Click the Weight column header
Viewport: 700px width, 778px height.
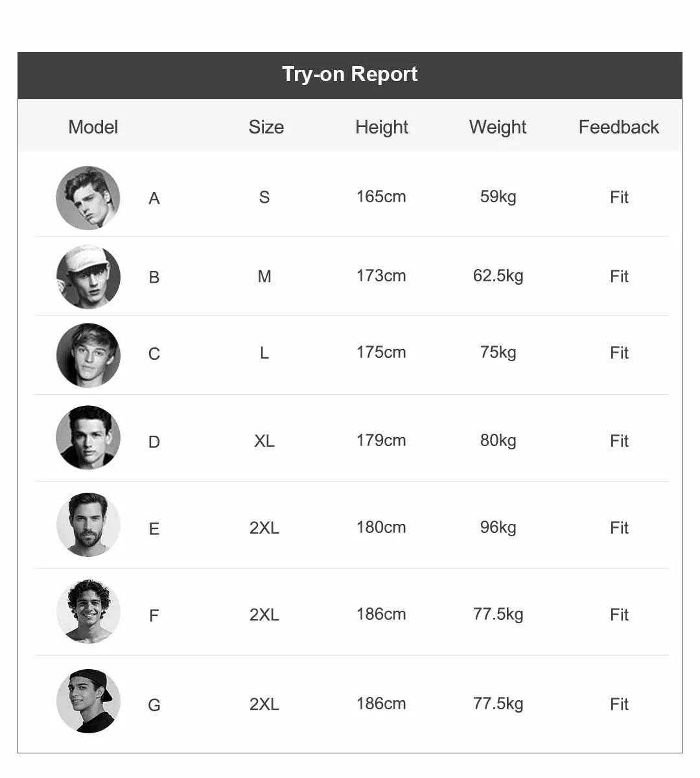tap(498, 127)
